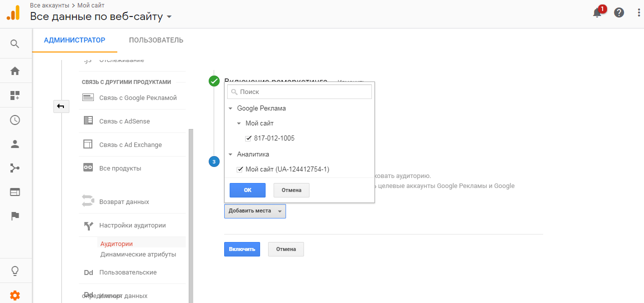This screenshot has width=644, height=303.
Task: Uncheck the 817-012-1005 account checkbox
Action: [248, 138]
